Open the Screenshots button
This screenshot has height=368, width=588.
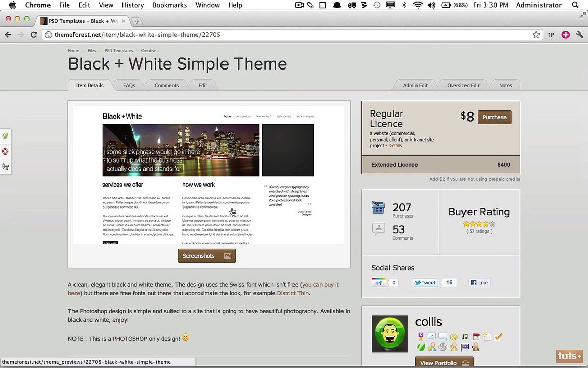point(207,256)
